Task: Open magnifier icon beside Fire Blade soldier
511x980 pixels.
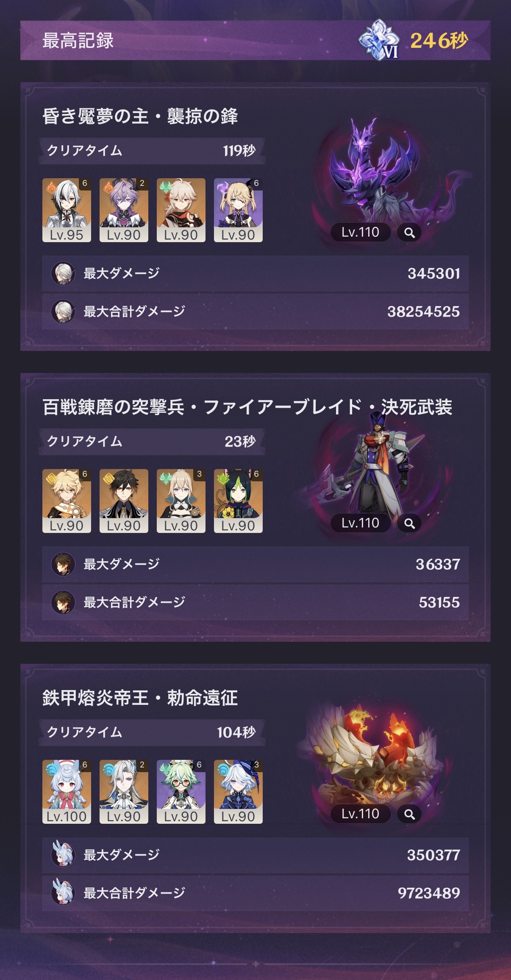Action: [409, 523]
